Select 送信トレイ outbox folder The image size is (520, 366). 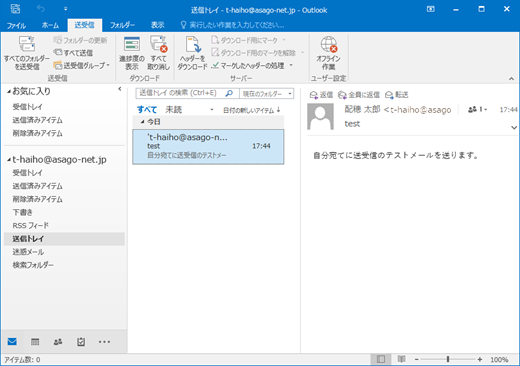coord(64,239)
